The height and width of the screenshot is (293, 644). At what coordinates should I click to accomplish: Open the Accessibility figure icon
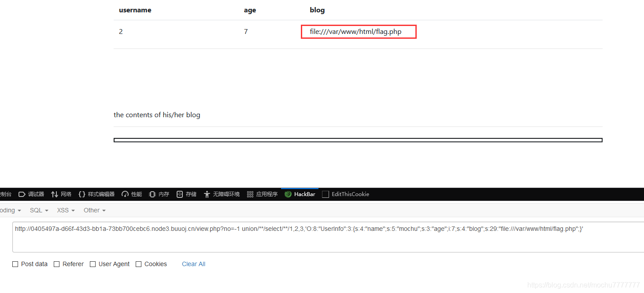click(x=207, y=194)
